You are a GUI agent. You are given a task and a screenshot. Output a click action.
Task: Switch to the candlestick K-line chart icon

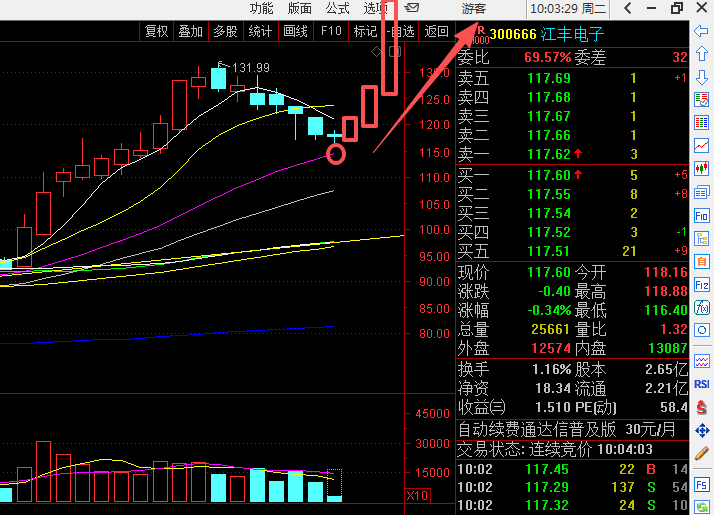point(701,168)
